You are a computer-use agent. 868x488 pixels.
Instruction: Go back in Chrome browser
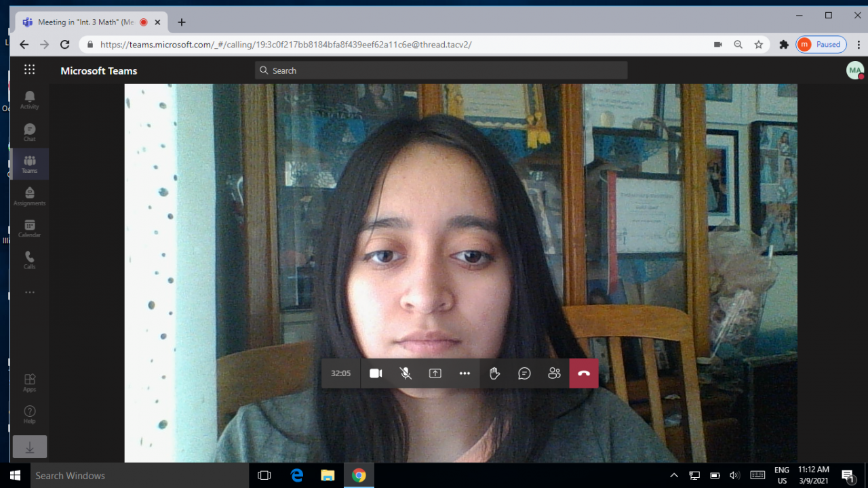point(24,45)
